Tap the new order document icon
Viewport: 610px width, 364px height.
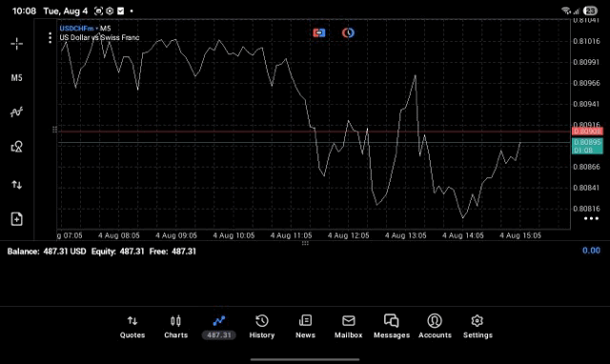click(x=17, y=219)
